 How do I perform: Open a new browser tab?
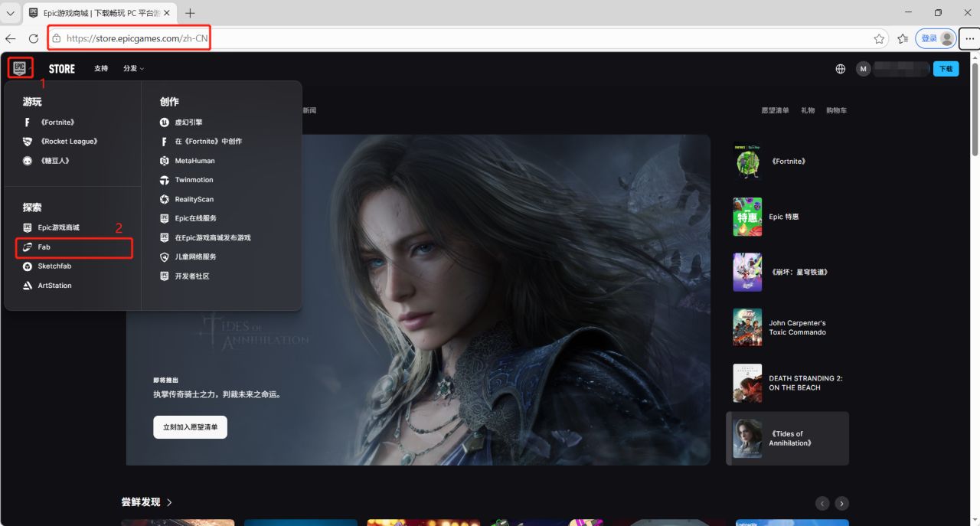[x=190, y=13]
